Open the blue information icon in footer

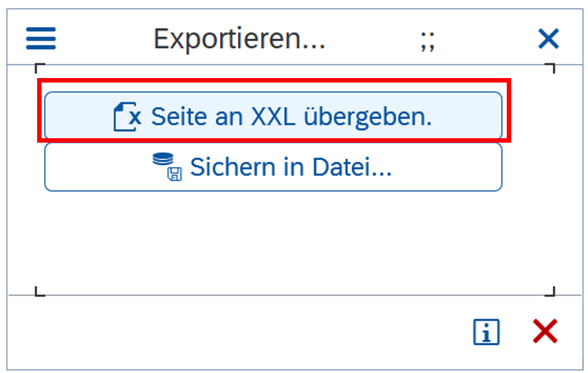pos(486,333)
